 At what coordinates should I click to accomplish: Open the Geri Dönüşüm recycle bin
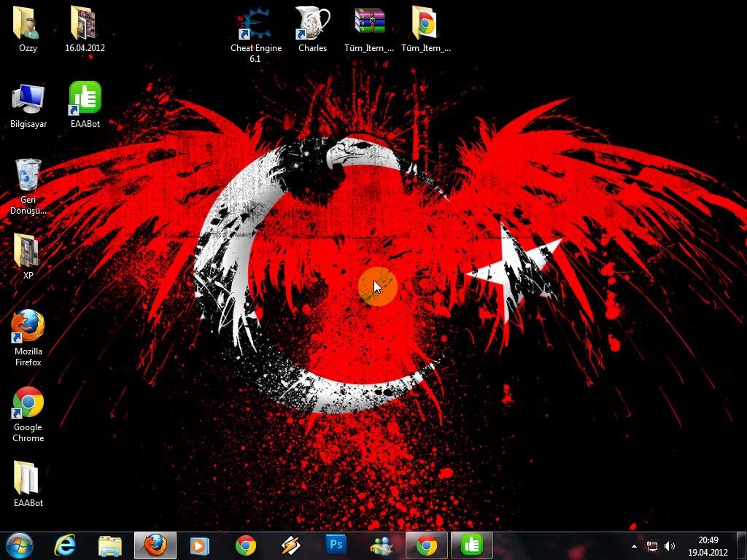(x=28, y=186)
